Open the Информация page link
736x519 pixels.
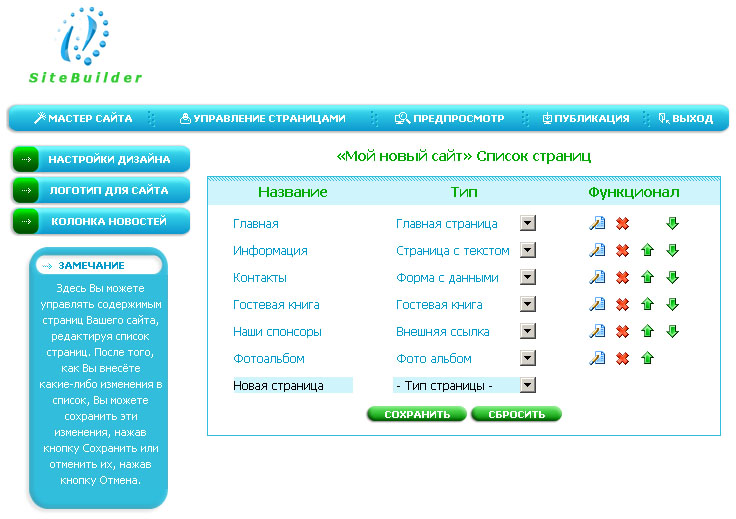pyautogui.click(x=270, y=251)
